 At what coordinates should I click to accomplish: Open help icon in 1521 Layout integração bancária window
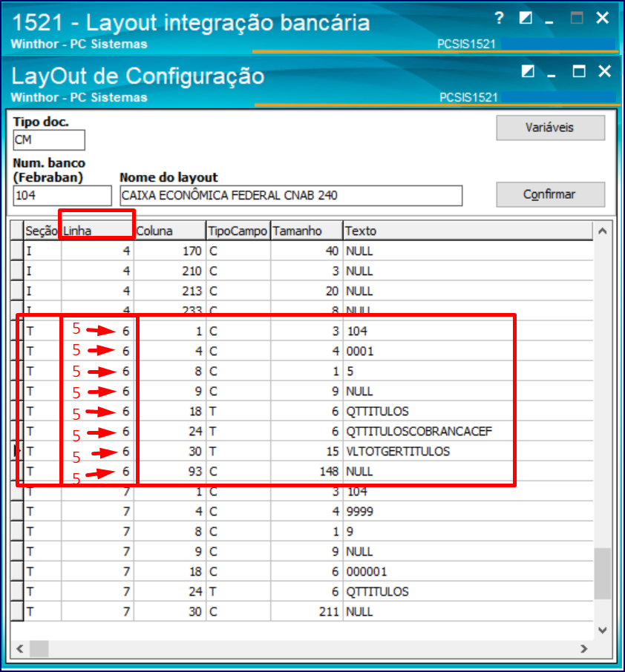[x=499, y=18]
